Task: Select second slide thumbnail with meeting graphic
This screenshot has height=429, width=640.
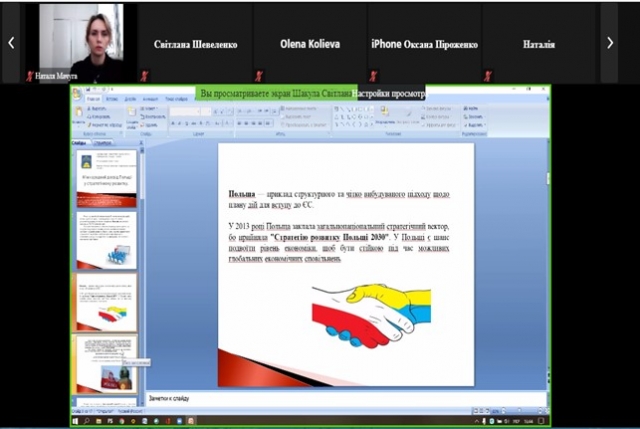Action: click(107, 240)
